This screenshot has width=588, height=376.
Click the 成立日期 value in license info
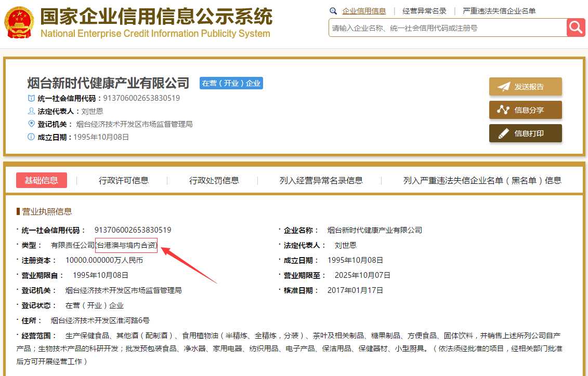355,260
